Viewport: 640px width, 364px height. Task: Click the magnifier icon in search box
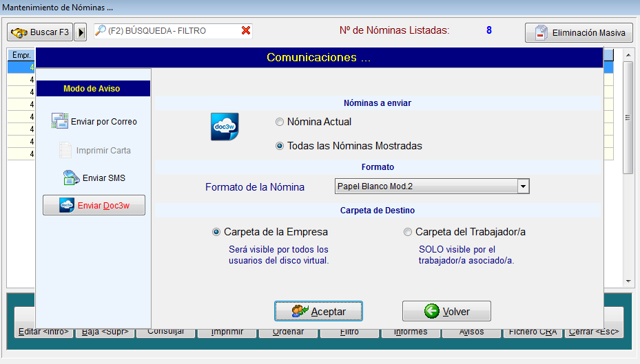[101, 31]
